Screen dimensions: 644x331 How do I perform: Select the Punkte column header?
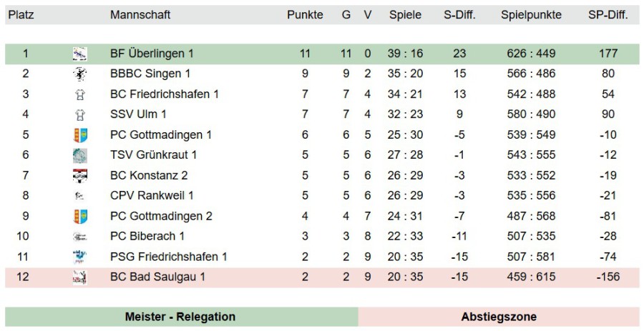click(305, 15)
